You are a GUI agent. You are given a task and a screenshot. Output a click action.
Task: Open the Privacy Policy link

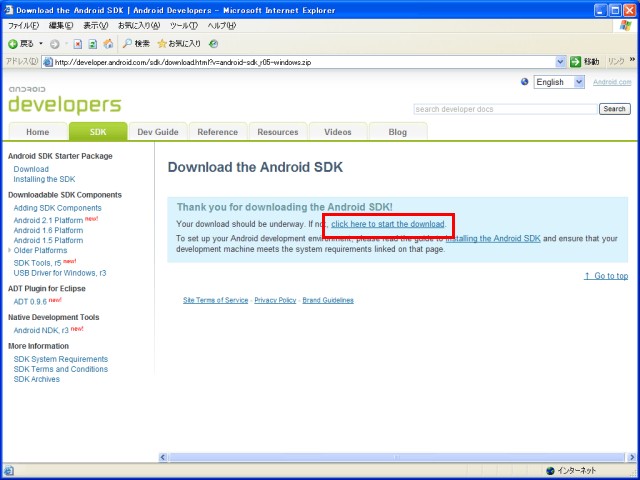275,300
